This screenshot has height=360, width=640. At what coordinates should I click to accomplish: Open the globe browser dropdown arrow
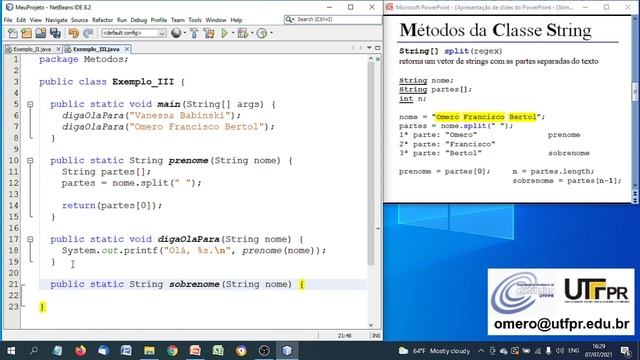tap(184, 33)
